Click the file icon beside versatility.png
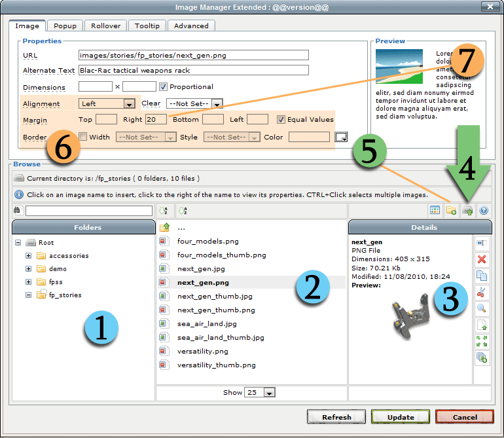The width and height of the screenshot is (504, 438). 163,351
